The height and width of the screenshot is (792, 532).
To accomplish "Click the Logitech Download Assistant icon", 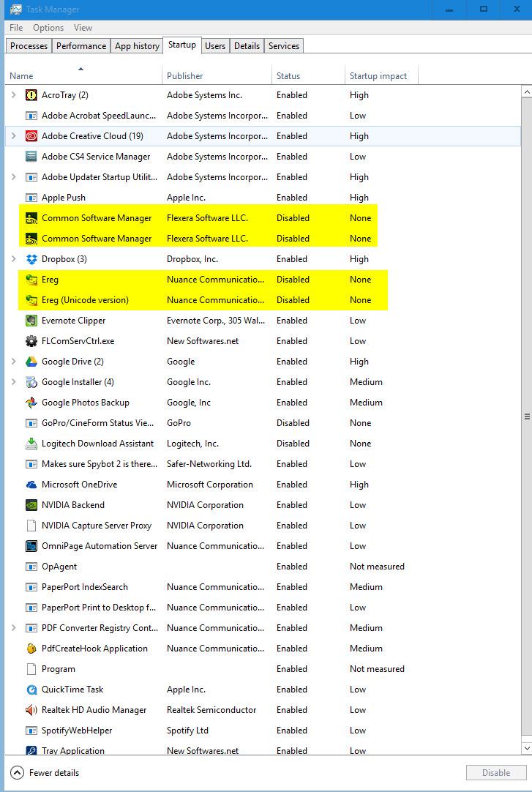I will pos(31,444).
